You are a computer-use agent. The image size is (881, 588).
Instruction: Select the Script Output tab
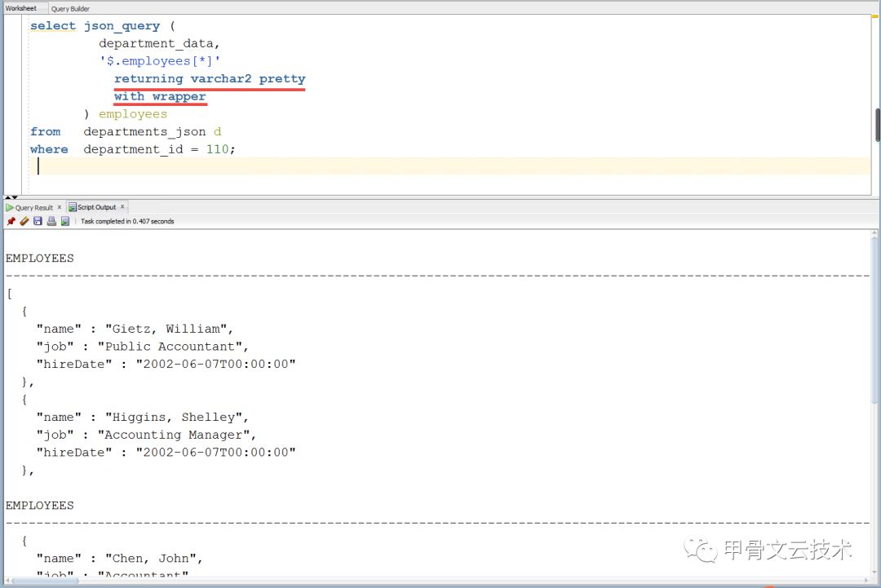coord(96,207)
